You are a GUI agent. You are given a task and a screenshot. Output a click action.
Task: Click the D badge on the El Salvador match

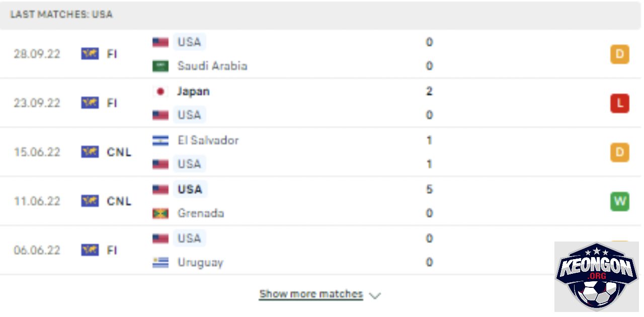(620, 152)
